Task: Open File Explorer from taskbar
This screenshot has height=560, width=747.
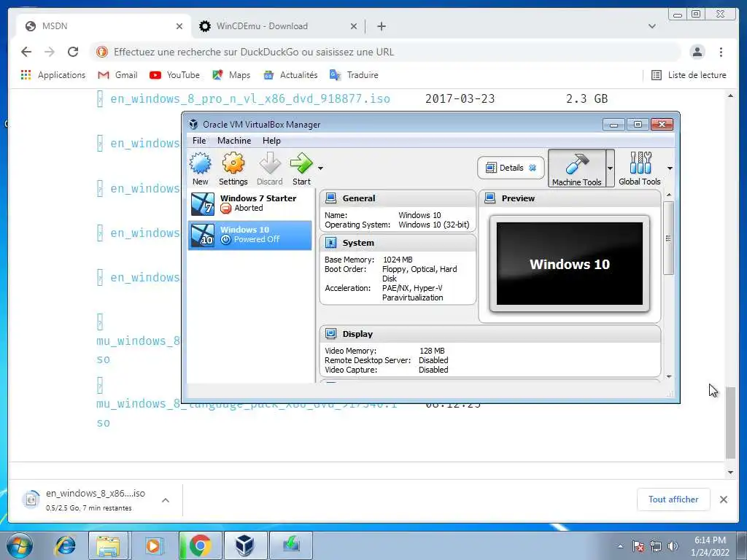Action: [108, 545]
